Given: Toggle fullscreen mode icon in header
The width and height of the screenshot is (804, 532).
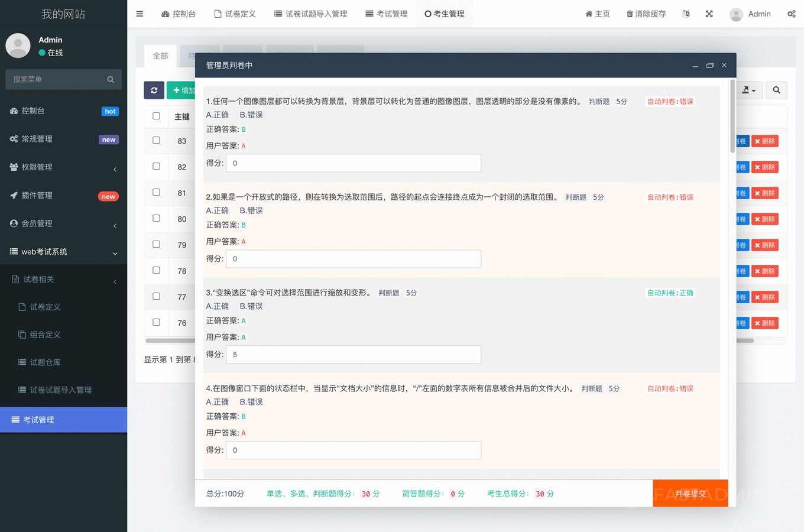Looking at the screenshot, I should click(x=709, y=14).
